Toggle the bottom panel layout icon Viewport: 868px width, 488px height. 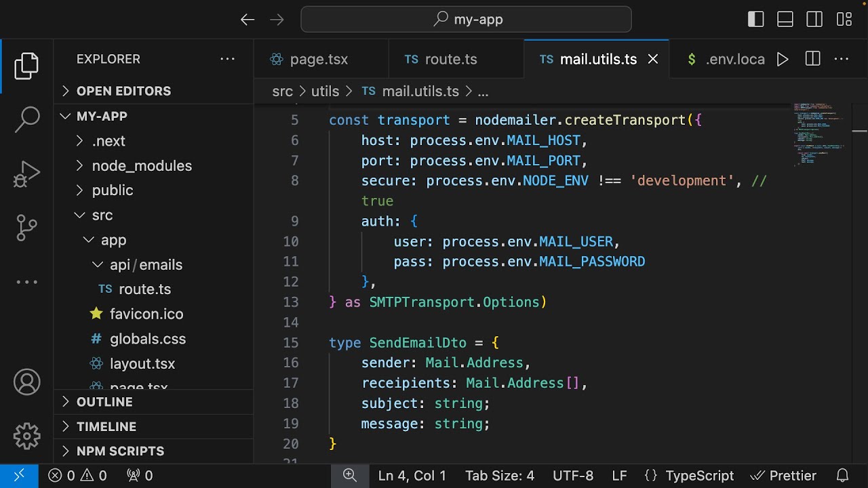[785, 20]
